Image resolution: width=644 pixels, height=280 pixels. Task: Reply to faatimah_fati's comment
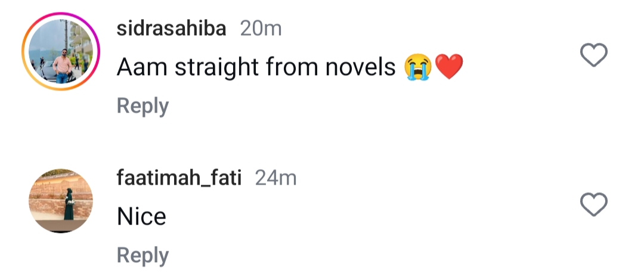click(x=143, y=255)
